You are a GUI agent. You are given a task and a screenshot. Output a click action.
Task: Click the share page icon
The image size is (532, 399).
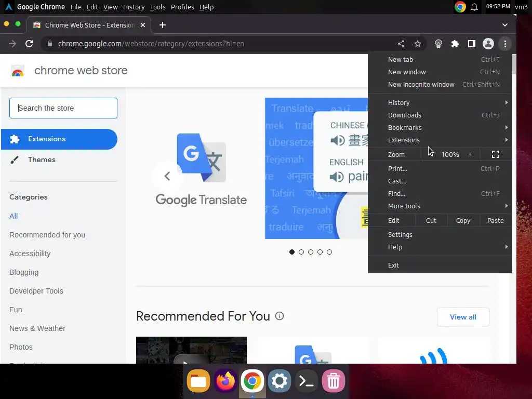pos(401,44)
